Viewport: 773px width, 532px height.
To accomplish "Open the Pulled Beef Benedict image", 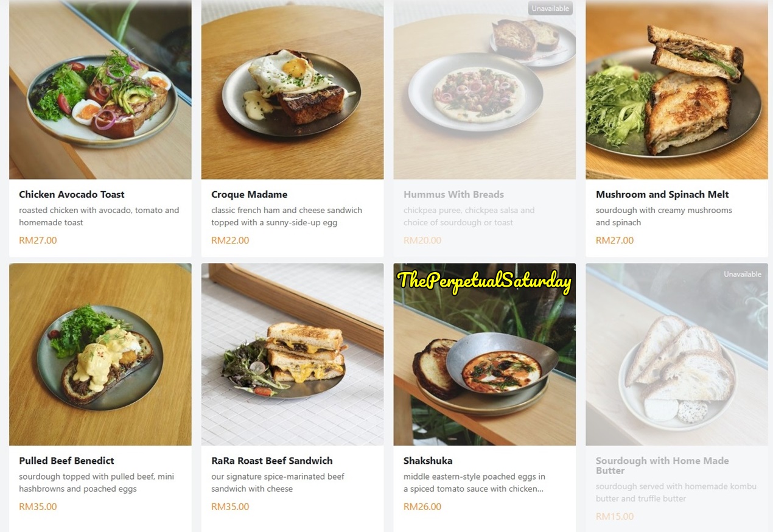I will point(100,354).
